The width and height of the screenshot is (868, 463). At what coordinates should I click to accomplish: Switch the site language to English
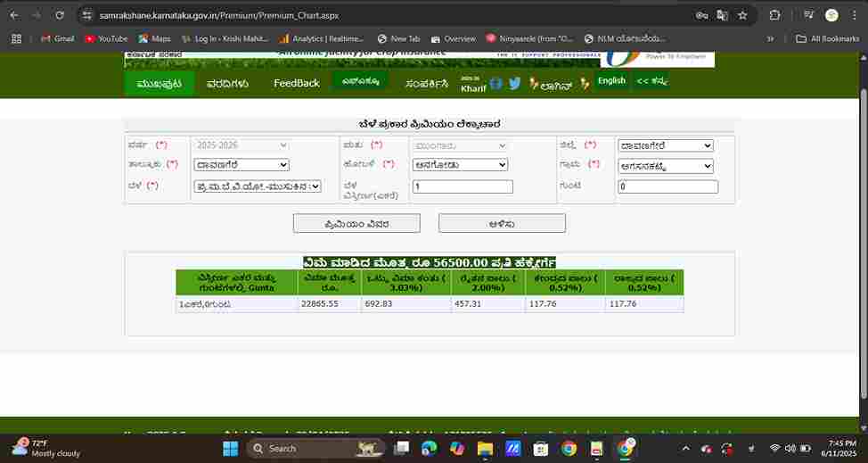(611, 81)
